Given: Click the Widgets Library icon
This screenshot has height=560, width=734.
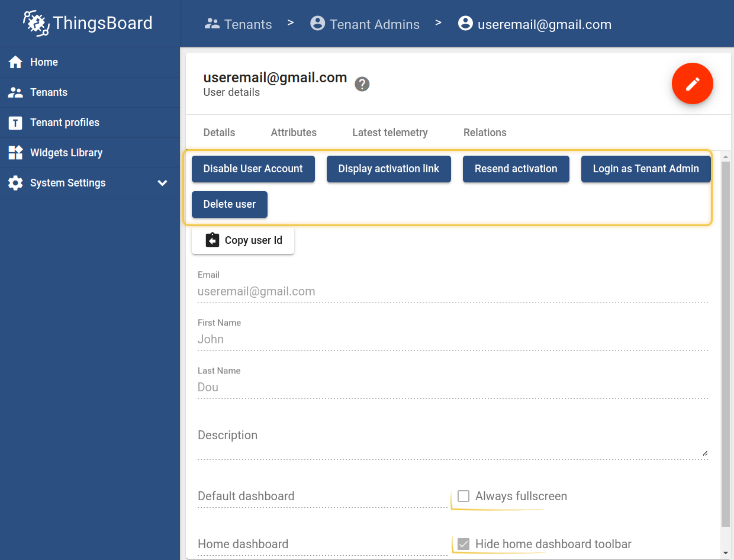Looking at the screenshot, I should pos(15,153).
